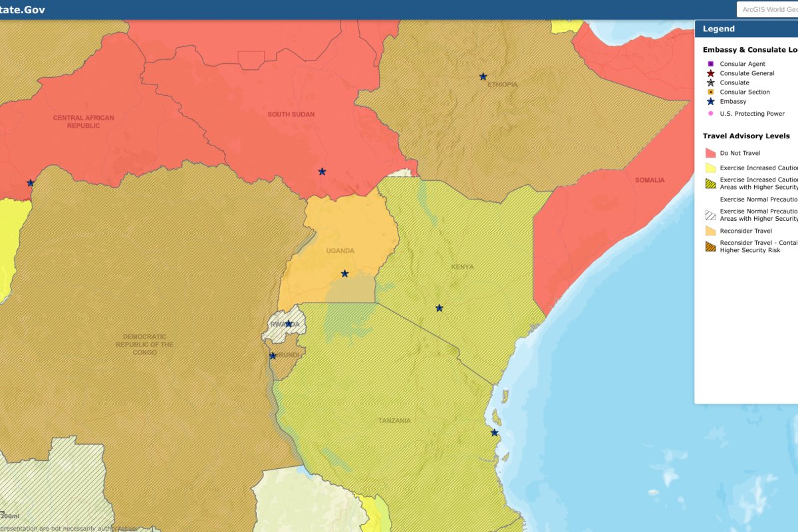The image size is (798, 532).
Task: Select the Democratic Republic of the Congo region
Action: click(x=144, y=344)
